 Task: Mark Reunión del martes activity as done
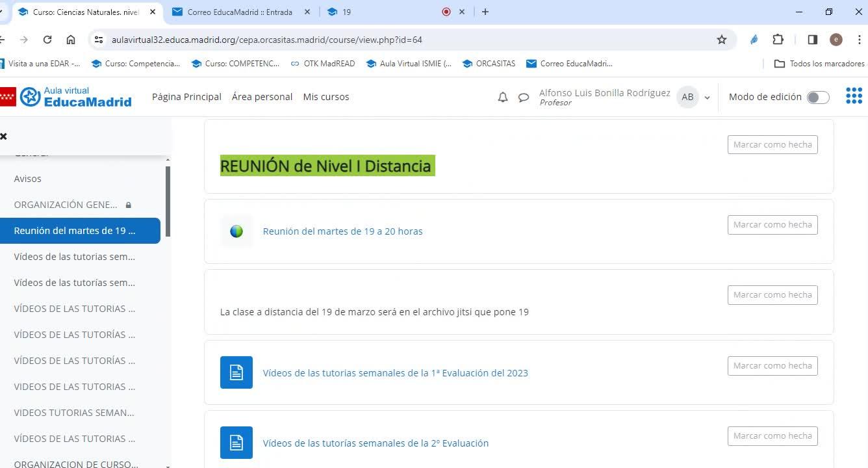pos(772,225)
